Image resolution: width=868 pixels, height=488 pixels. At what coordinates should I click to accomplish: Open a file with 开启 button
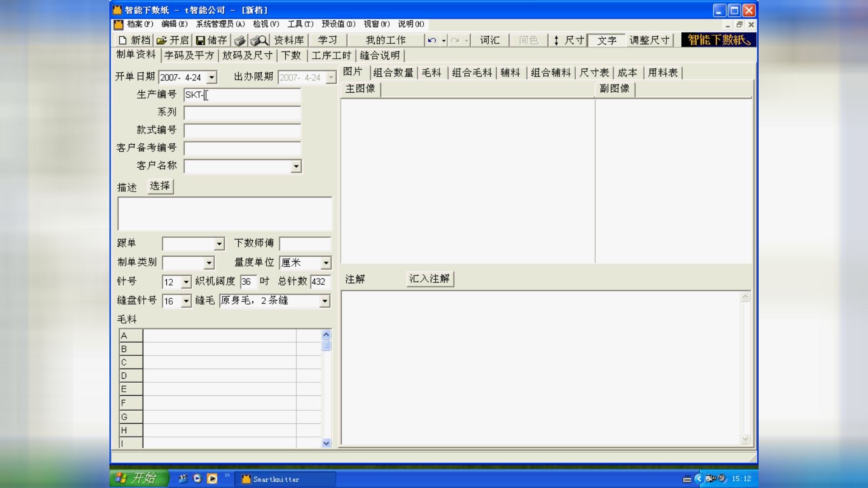point(173,40)
